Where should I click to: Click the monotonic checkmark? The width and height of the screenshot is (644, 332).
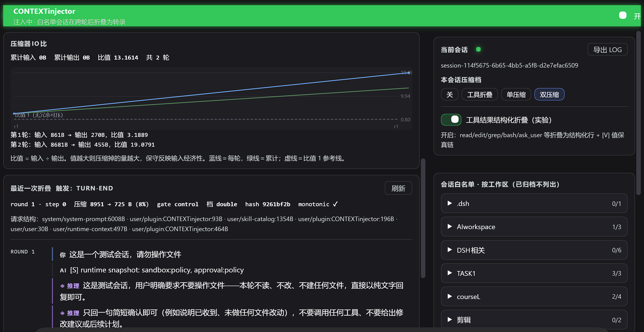click(335, 204)
